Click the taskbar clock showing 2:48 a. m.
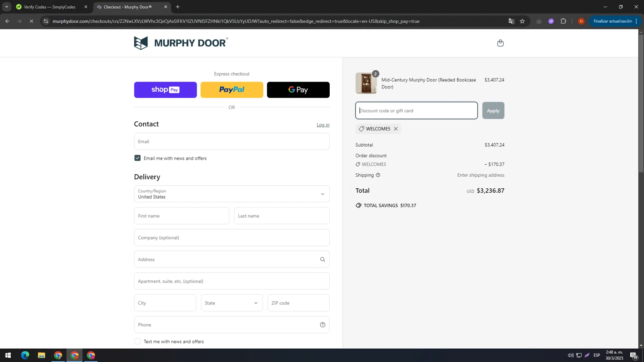 [x=614, y=355]
